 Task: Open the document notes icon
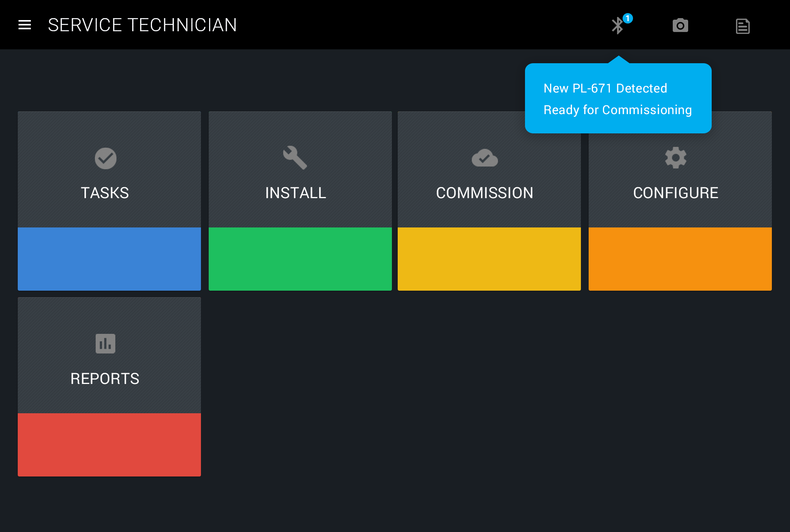(743, 26)
